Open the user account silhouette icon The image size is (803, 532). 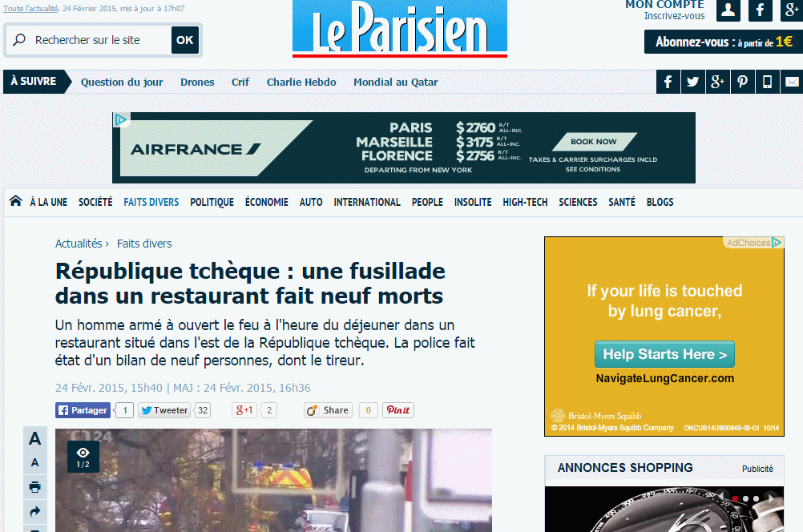coord(728,10)
